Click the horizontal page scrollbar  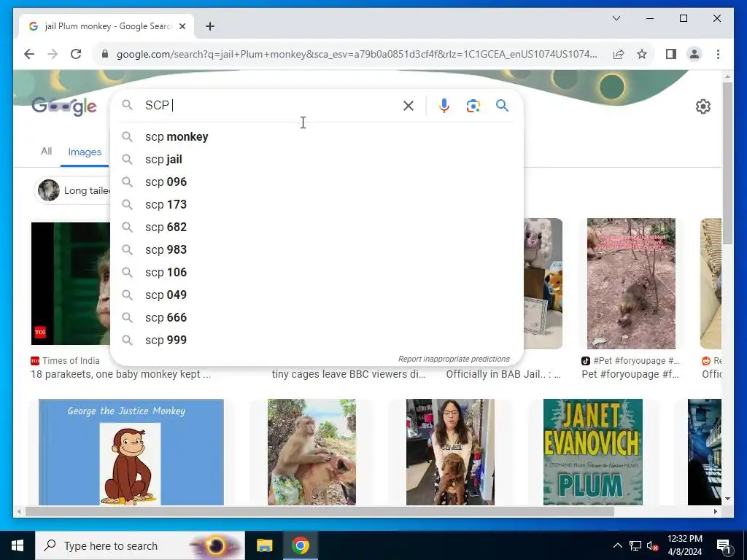click(320, 511)
